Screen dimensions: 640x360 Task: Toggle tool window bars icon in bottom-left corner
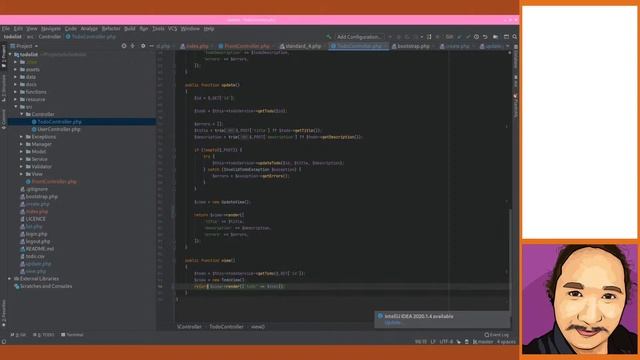click(4, 342)
